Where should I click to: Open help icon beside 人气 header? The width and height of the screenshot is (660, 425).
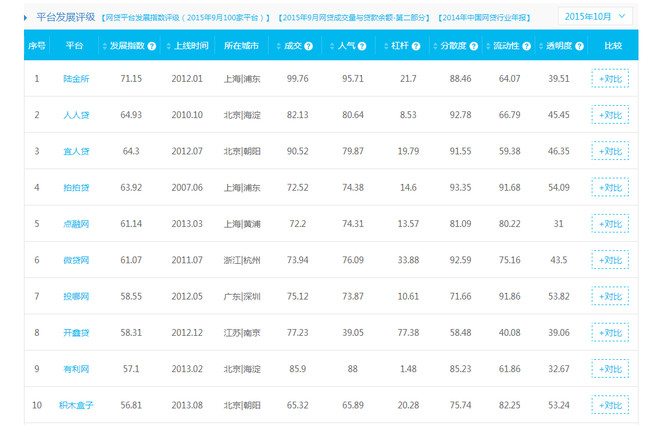[x=362, y=46]
